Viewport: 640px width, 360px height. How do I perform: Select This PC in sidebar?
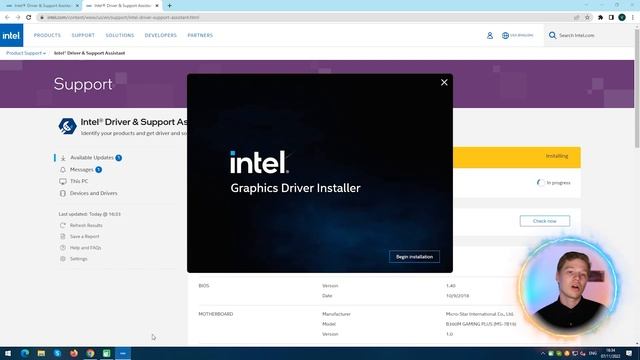point(79,181)
